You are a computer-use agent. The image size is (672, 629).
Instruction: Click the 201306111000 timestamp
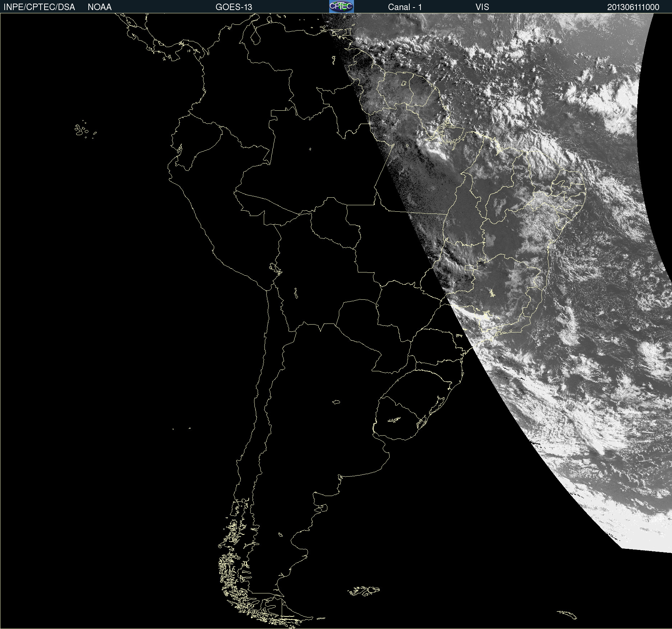pyautogui.click(x=633, y=7)
